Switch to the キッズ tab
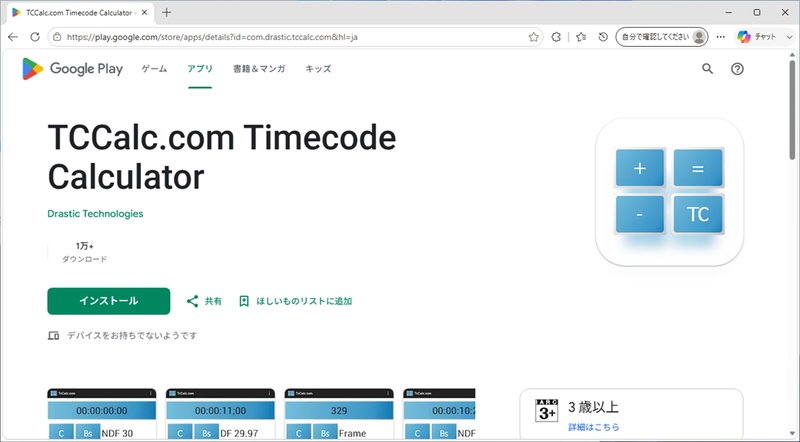This screenshot has width=800, height=442. coord(318,68)
